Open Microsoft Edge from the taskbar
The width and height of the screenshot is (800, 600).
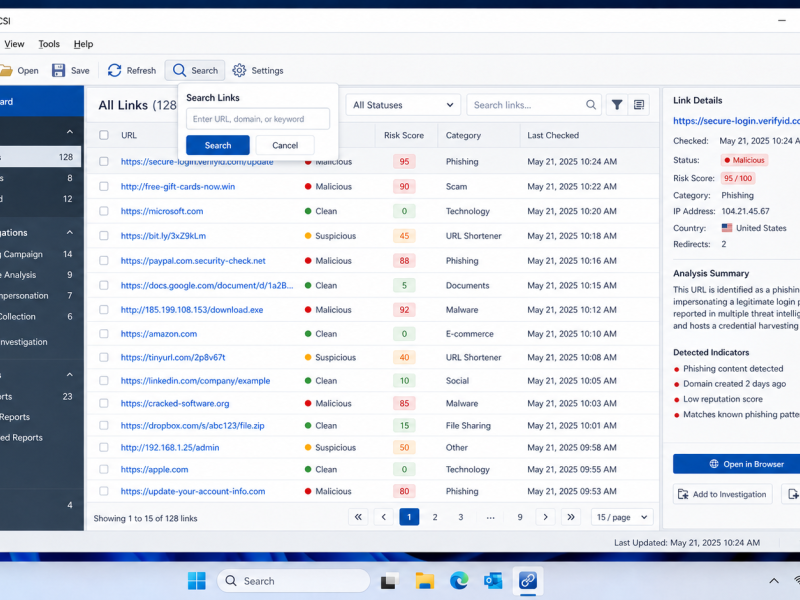459,581
